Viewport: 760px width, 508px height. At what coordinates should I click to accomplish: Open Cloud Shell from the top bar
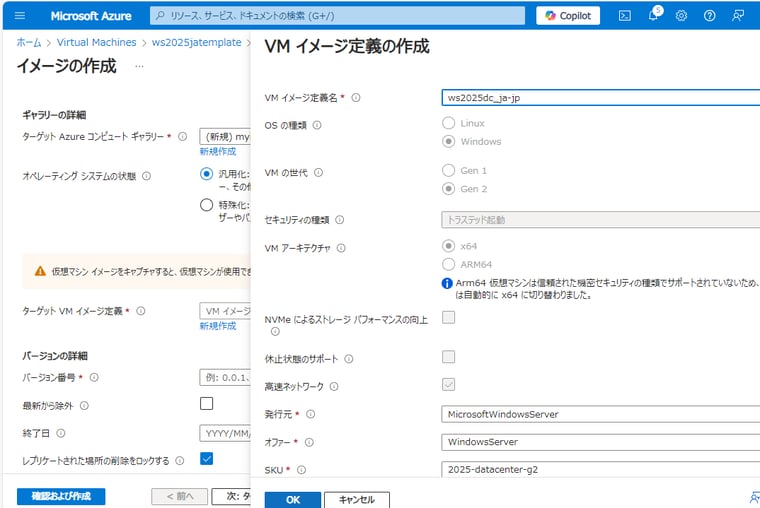625,16
